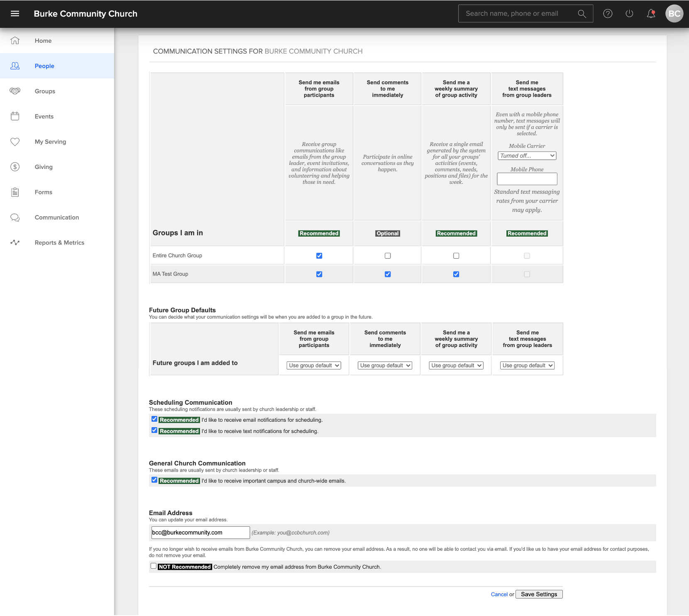Click the 'Optional' badge under comments column
Image resolution: width=689 pixels, height=616 pixels.
point(388,234)
